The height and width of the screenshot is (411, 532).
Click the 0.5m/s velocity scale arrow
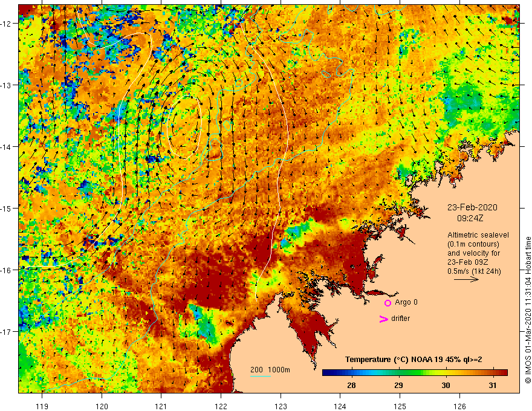(x=466, y=279)
